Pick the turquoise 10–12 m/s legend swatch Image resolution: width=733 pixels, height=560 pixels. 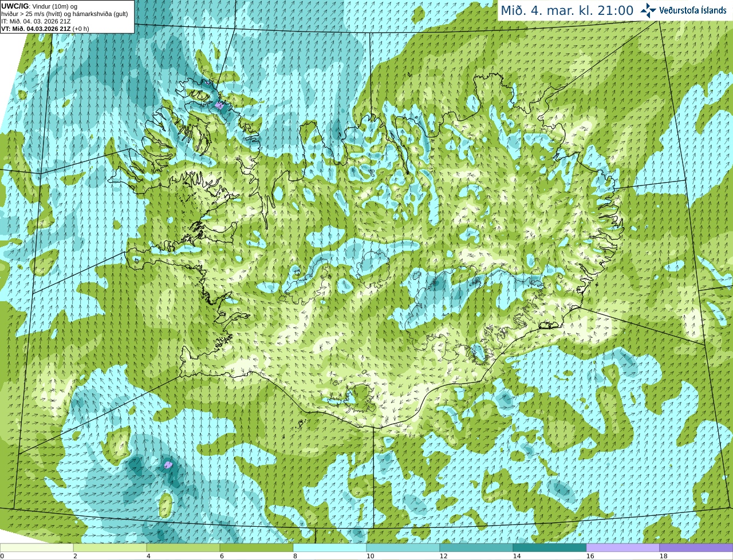(403, 548)
